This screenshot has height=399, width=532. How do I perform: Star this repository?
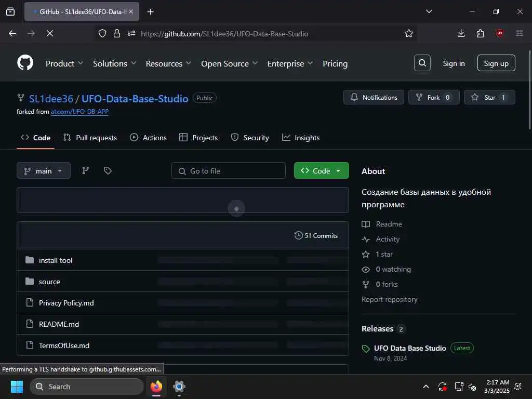click(489, 97)
